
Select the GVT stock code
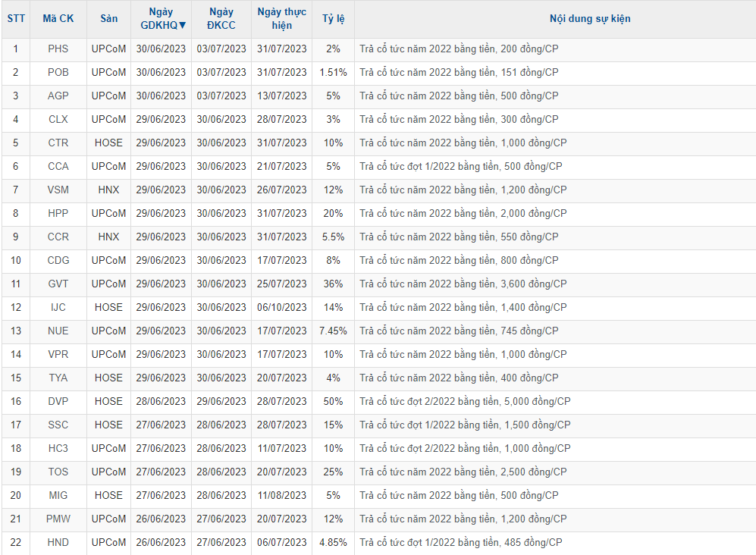click(x=58, y=284)
